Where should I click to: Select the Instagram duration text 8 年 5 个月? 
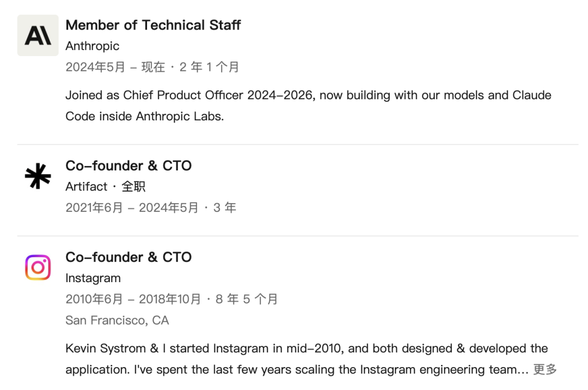247,299
